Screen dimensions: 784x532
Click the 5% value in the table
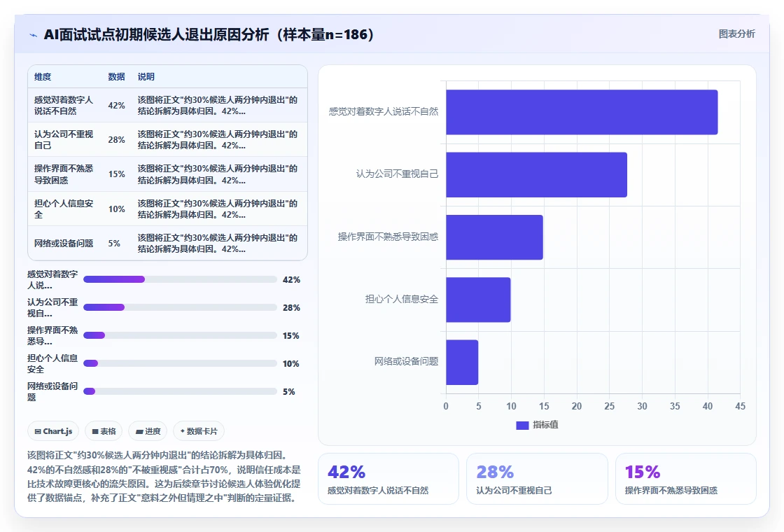coord(114,244)
